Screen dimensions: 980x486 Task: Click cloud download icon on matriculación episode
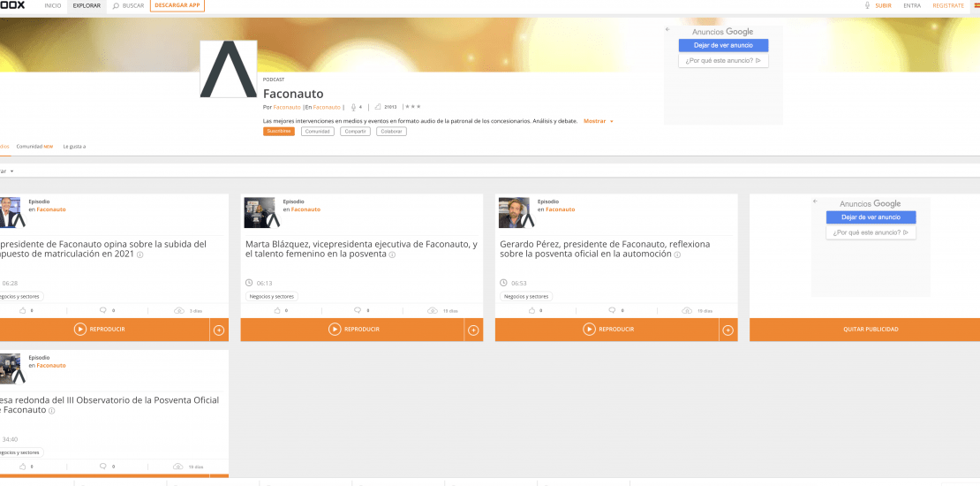pyautogui.click(x=178, y=311)
